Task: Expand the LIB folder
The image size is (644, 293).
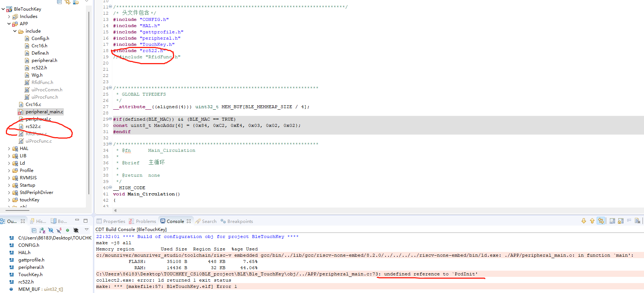Action: click(9, 155)
